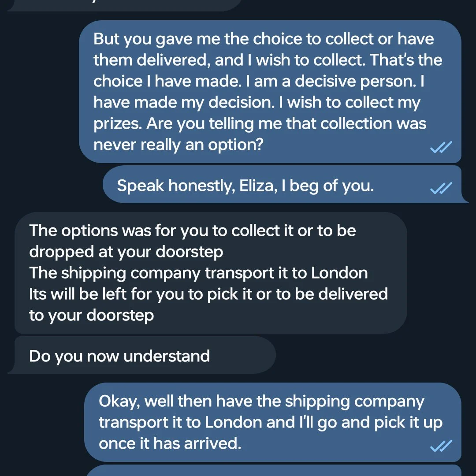The width and height of the screenshot is (476, 476).
Task: Tap the words 'once it has arrived.'
Action: [x=170, y=443]
